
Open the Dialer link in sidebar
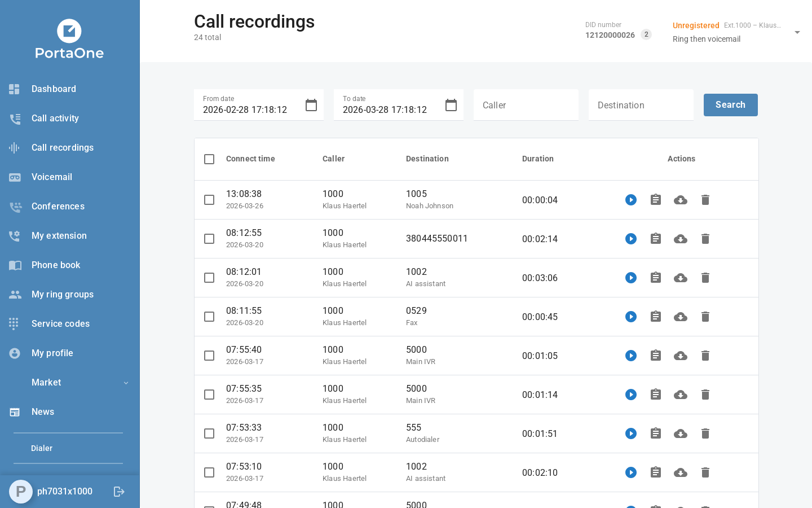(x=42, y=448)
